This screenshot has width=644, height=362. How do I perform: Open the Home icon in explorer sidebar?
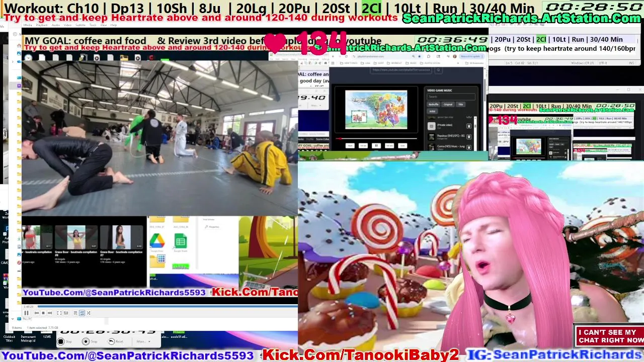click(19, 46)
